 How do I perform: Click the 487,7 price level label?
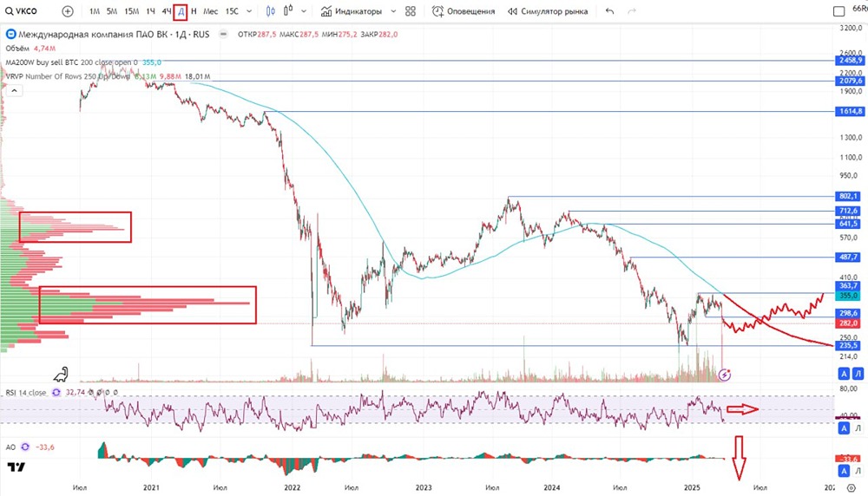[x=847, y=258]
